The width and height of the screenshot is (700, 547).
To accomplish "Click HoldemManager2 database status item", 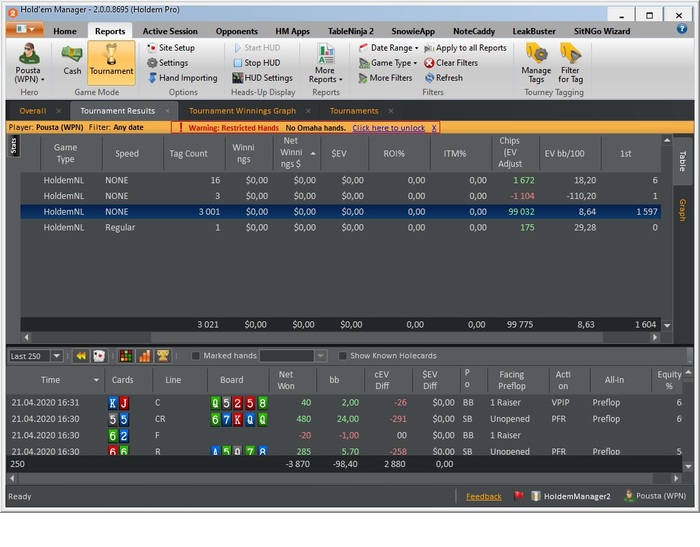I will [x=571, y=496].
